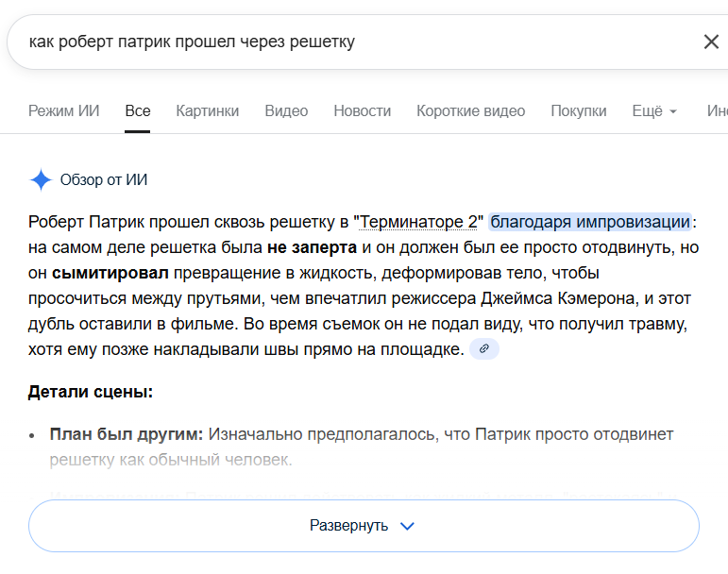Clear the search query with the X icon

click(x=711, y=42)
